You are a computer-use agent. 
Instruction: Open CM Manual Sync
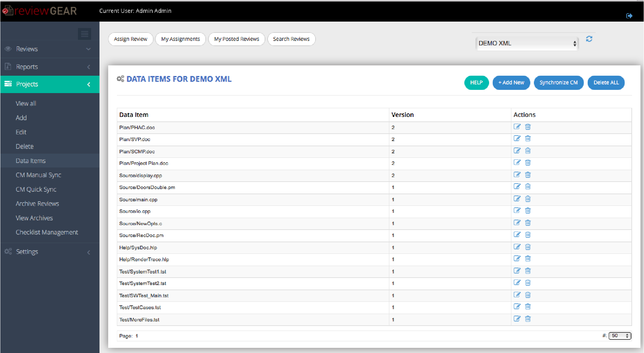click(38, 175)
